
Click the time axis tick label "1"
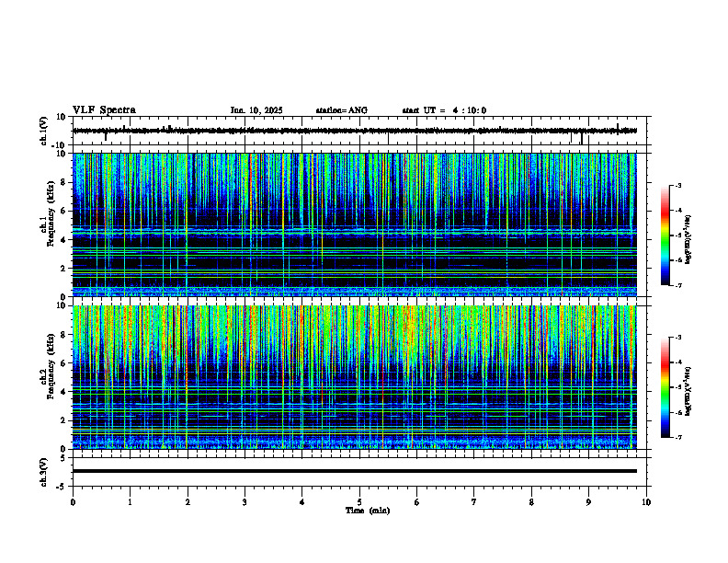click(130, 502)
